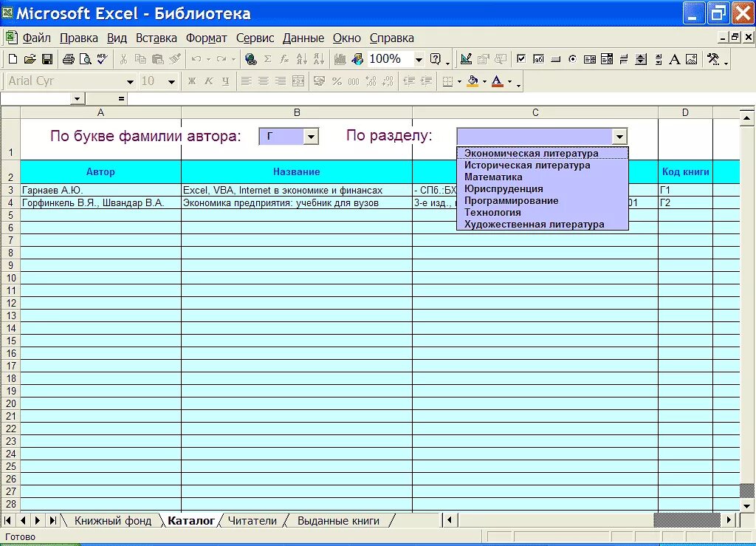The width and height of the screenshot is (756, 546).
Task: Toggle center alignment
Action: (x=264, y=81)
